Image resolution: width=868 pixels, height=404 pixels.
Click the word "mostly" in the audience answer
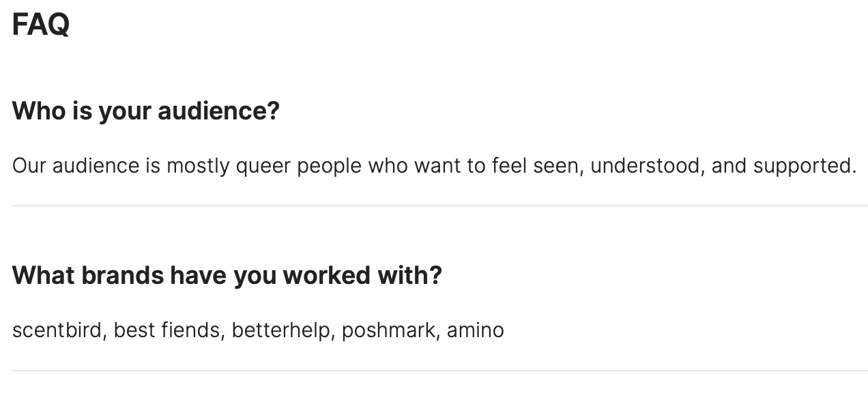pos(198,166)
